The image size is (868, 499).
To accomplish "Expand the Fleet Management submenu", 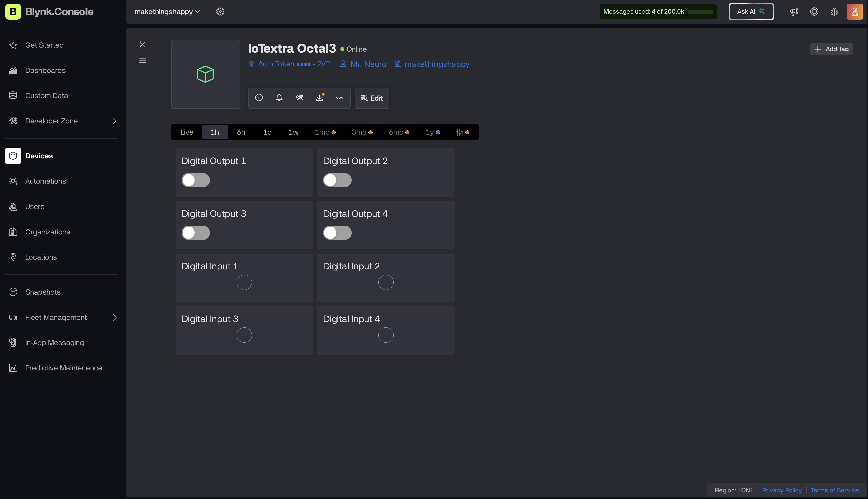I will [x=115, y=317].
